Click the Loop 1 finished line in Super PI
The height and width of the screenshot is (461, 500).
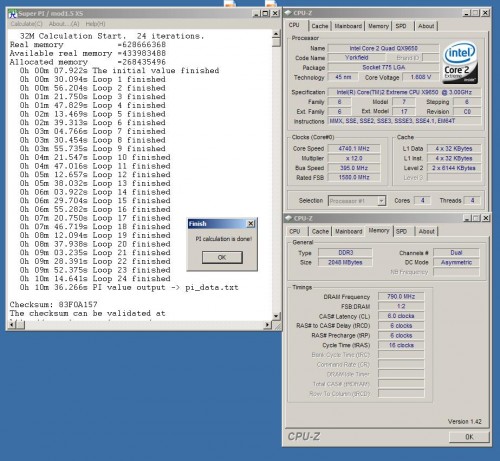(x=92, y=79)
